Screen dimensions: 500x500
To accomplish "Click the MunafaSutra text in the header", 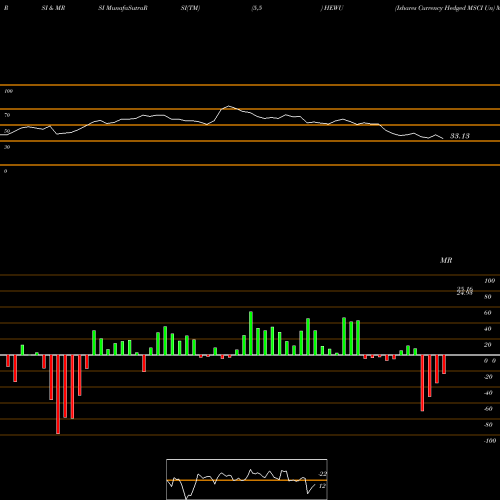I will 126,8.
